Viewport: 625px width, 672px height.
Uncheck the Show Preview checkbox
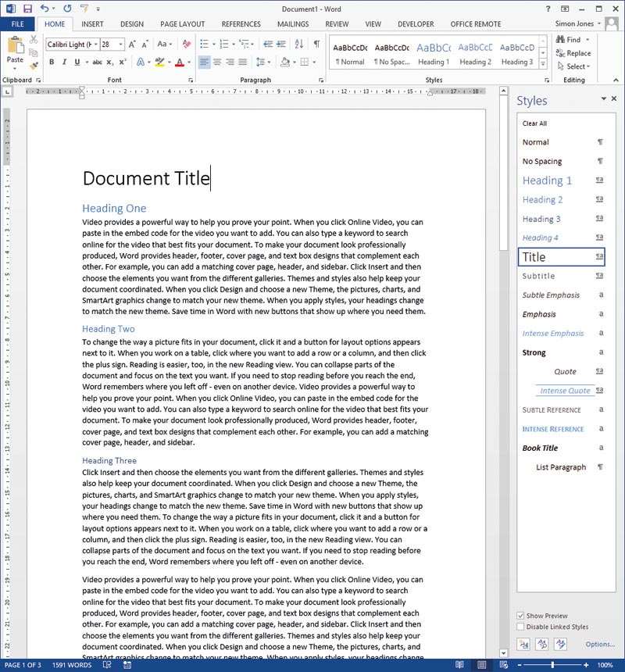tap(520, 616)
